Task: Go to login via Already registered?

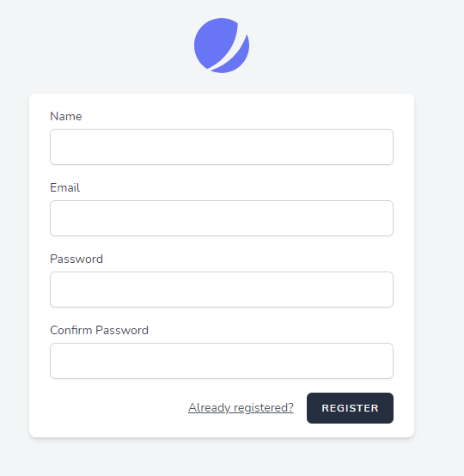Action: 241,408
